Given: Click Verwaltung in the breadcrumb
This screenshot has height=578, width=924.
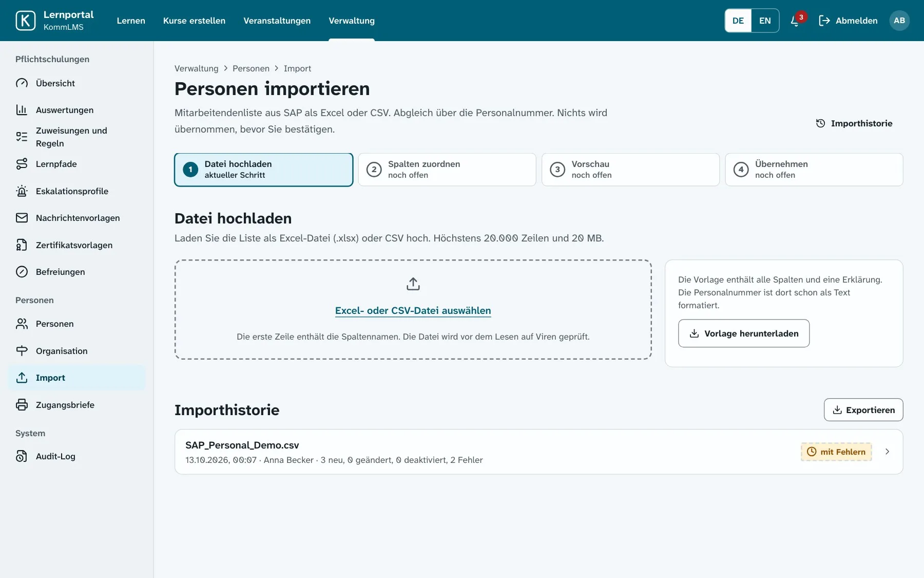Looking at the screenshot, I should (x=196, y=68).
